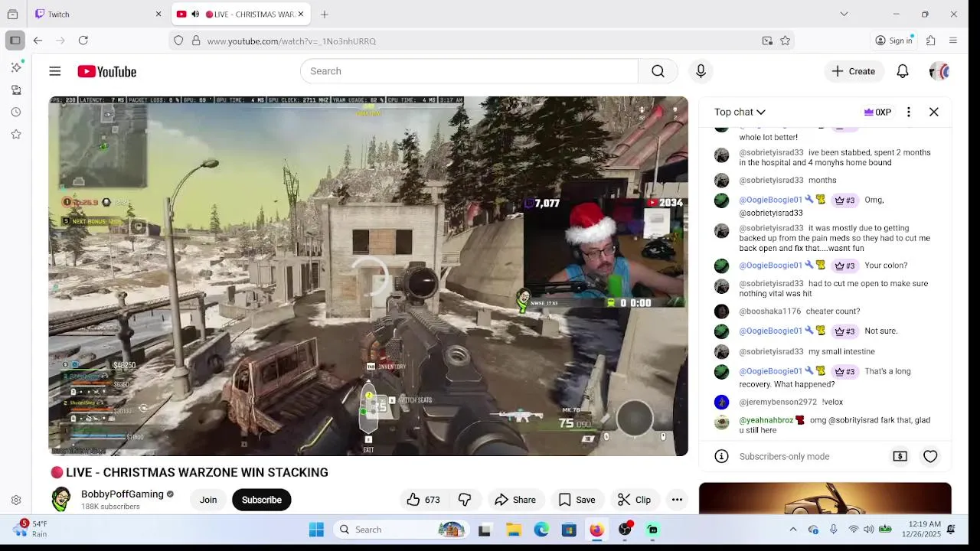This screenshot has height=551, width=980.
Task: Click the Create button
Action: pyautogui.click(x=854, y=71)
